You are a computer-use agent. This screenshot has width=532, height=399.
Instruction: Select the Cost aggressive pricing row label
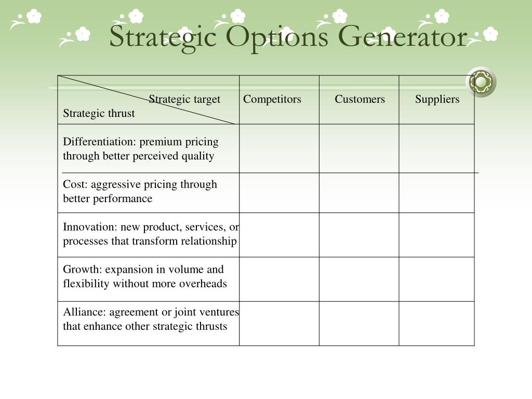[x=140, y=191]
